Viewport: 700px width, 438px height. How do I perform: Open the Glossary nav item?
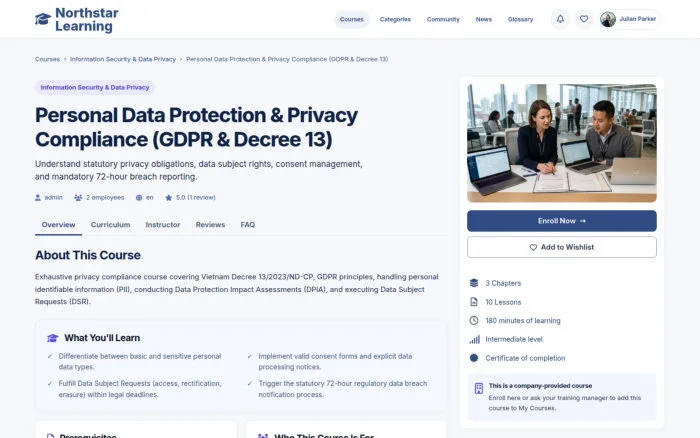[x=520, y=19]
